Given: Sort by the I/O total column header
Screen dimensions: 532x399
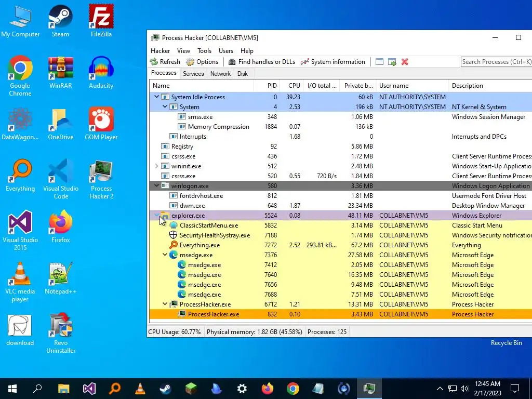Looking at the screenshot, I should point(322,86).
